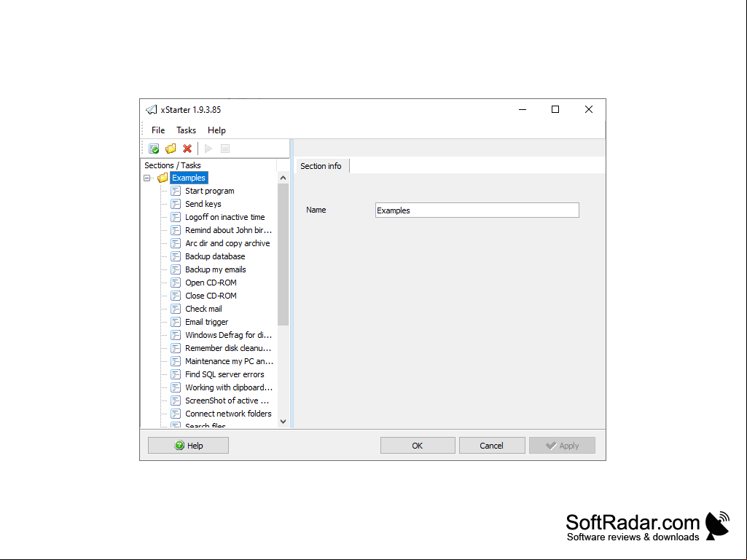Select the Check mail task
This screenshot has width=747, height=560.
(203, 309)
